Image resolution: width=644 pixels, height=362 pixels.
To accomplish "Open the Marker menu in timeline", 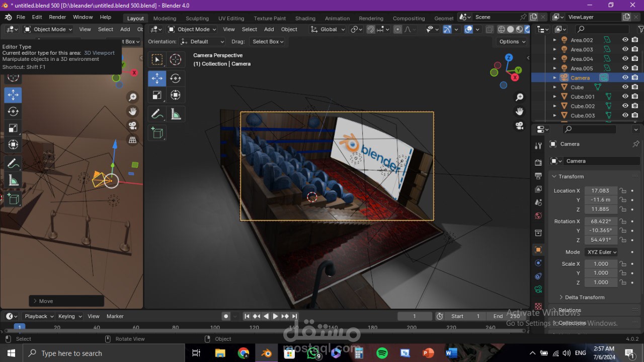I will click(x=115, y=316).
